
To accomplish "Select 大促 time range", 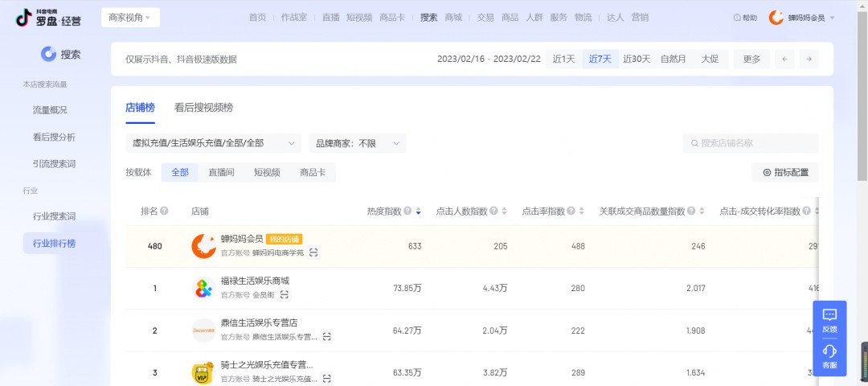I will pos(710,60).
